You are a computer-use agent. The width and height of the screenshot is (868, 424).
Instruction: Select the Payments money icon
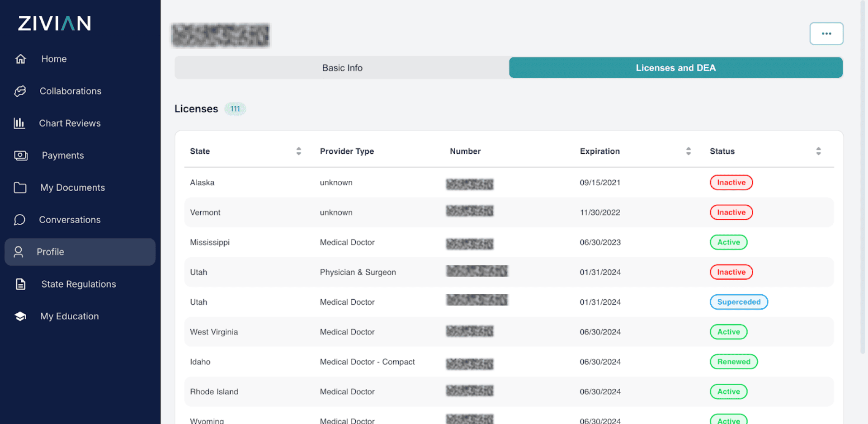tap(21, 155)
